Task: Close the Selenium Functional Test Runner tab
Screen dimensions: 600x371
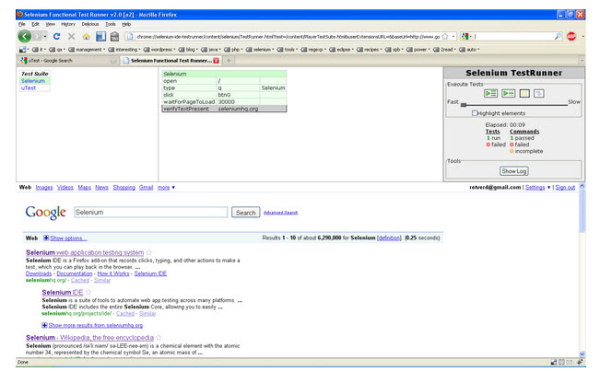Action: (216, 60)
